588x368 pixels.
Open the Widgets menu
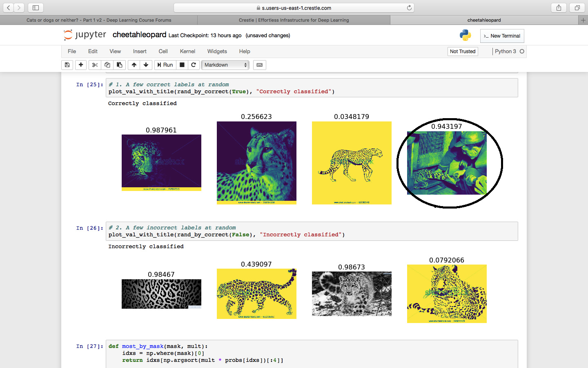coord(217,52)
